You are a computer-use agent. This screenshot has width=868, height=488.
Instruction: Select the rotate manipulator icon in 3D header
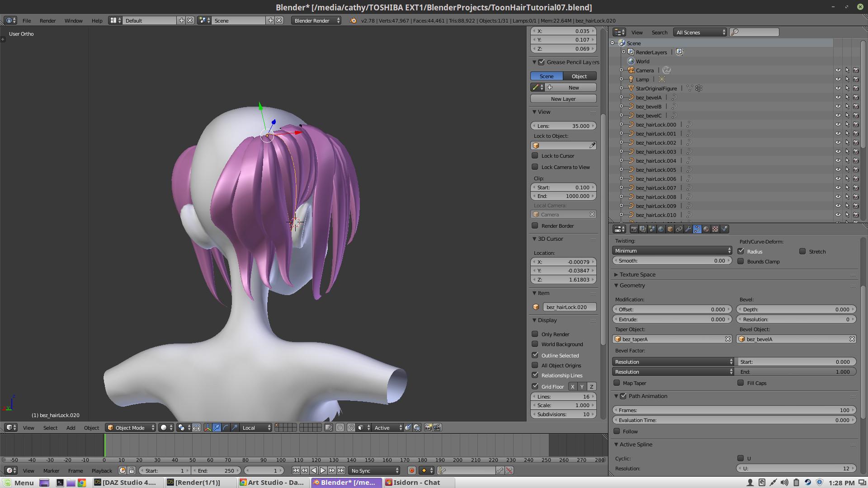226,427
